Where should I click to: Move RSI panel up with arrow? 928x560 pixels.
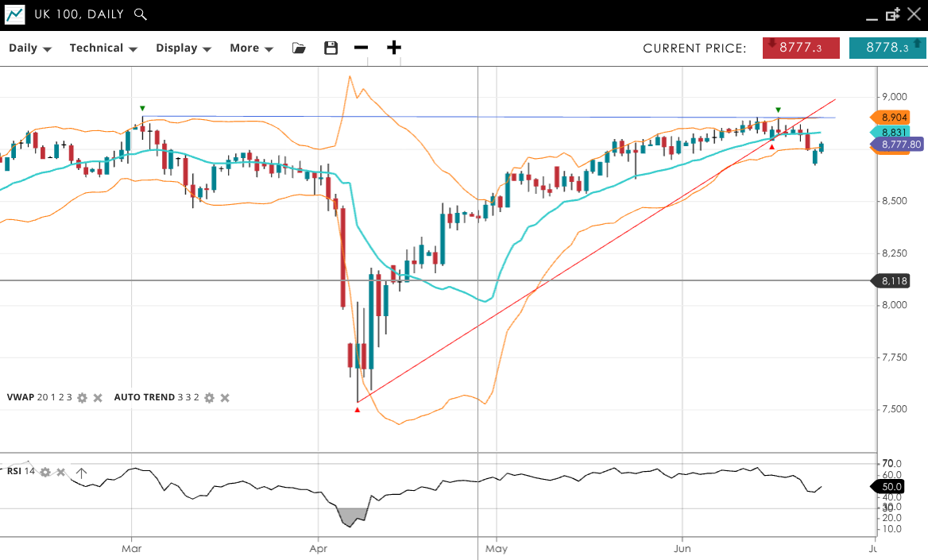81,473
